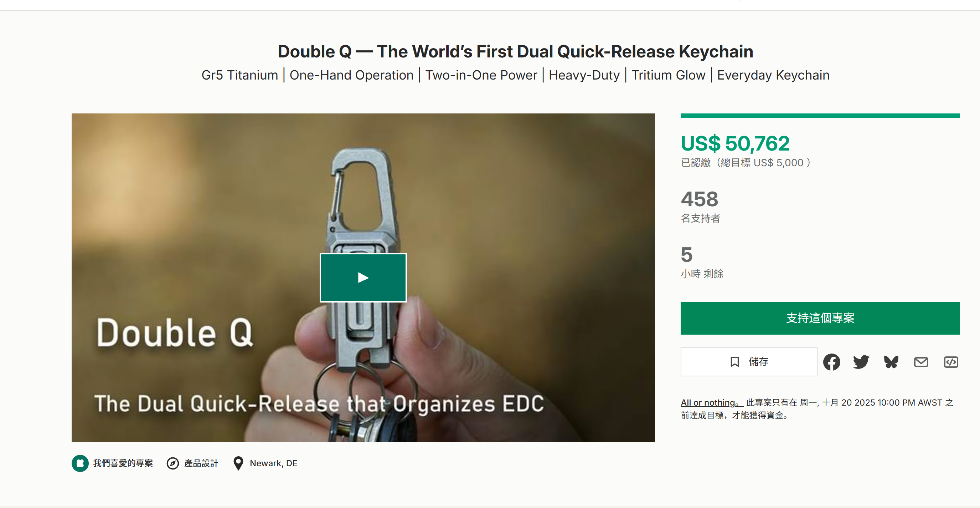980x508 pixels.
Task: Open the embed code icon
Action: click(x=951, y=362)
